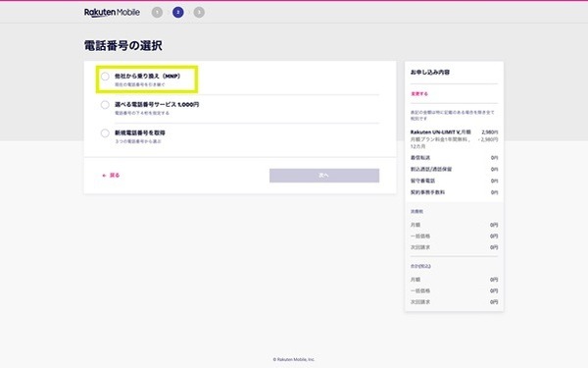Click the 2,980円 plan price value
This screenshot has width=588, height=368.
point(490,132)
